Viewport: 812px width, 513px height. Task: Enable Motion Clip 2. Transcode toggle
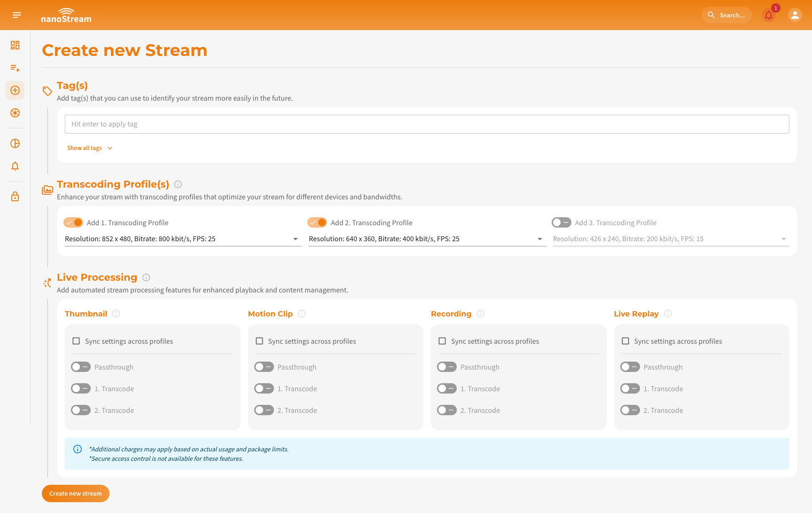click(x=264, y=410)
